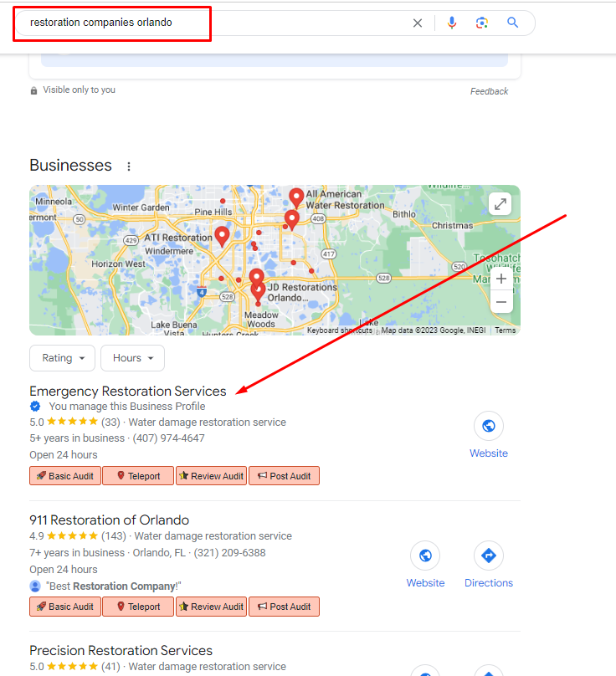Select the ATI Restoration map pin
616x676 pixels.
222,236
